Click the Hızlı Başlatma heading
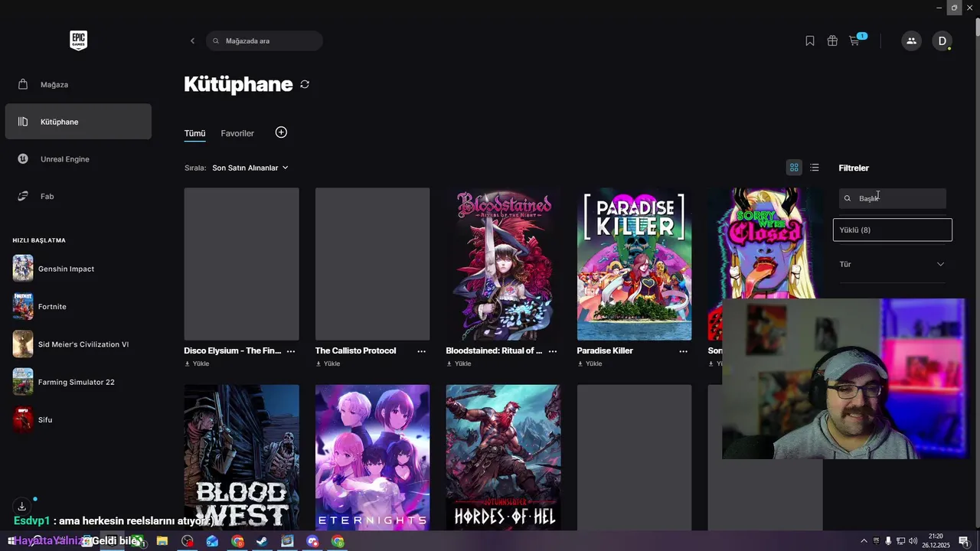 (x=39, y=240)
